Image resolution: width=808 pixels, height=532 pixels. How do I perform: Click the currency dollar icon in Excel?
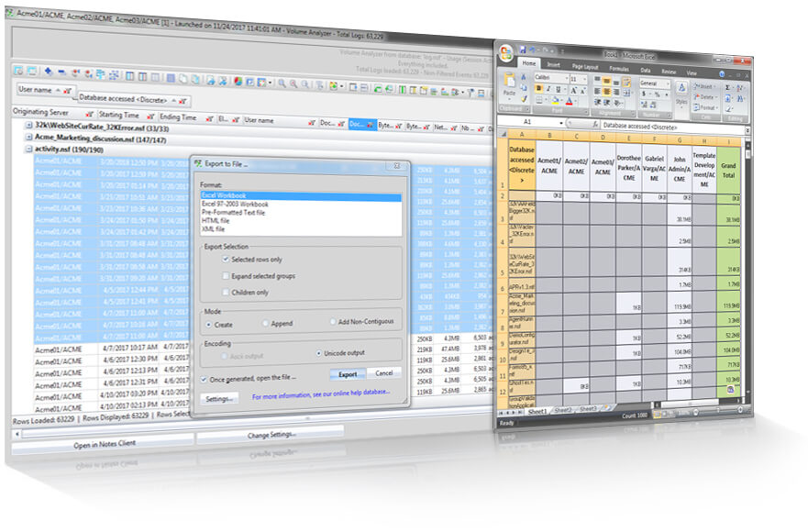tap(644, 94)
